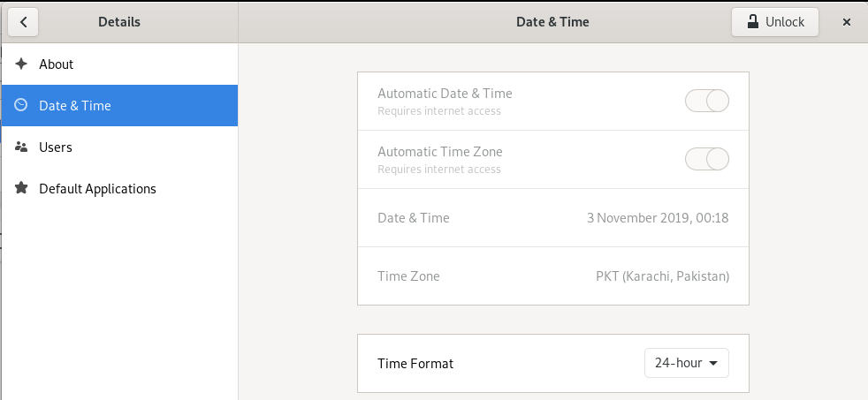Click the clock icon beside Date & Time

21,106
